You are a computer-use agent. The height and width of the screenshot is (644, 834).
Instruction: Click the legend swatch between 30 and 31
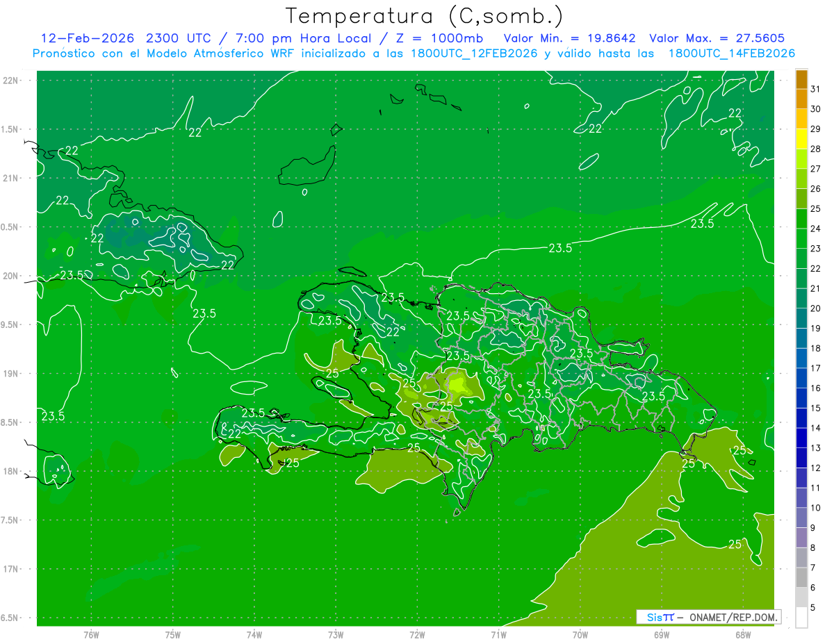point(801,99)
